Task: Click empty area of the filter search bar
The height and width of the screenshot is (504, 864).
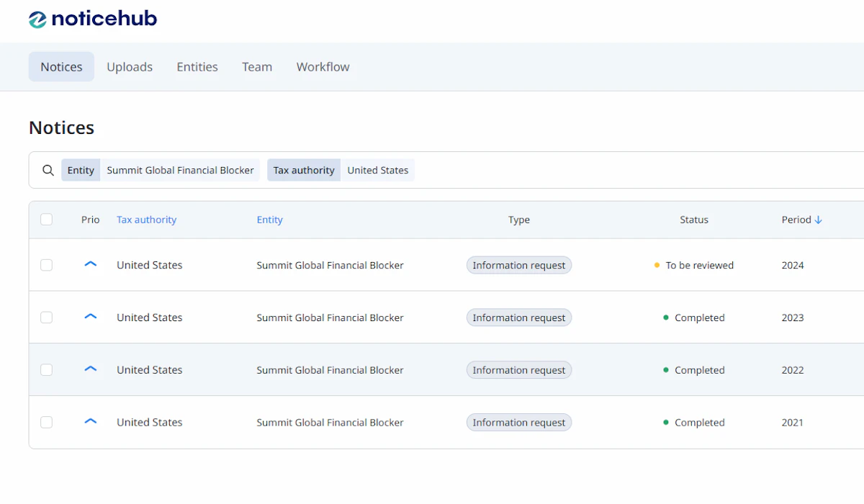Action: coord(634,171)
